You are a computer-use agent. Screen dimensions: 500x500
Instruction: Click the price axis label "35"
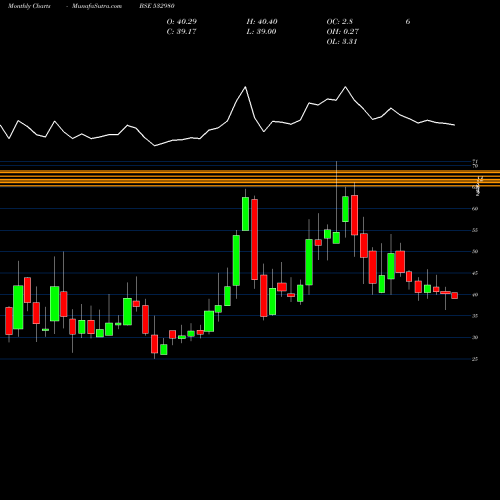(475, 316)
